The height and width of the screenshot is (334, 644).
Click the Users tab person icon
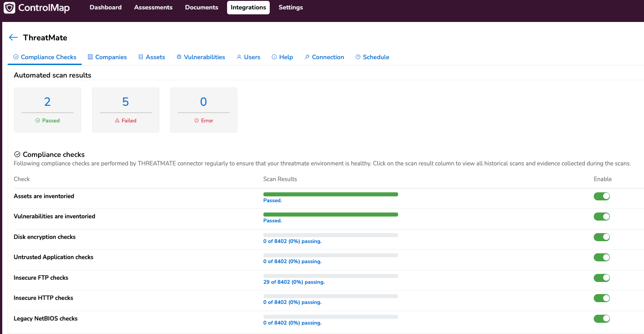(239, 57)
